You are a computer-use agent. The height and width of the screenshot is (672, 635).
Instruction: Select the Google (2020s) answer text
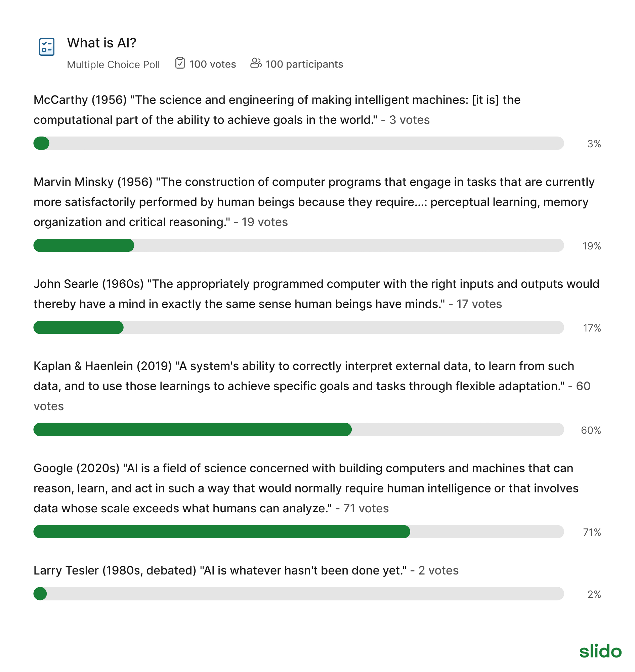point(306,488)
